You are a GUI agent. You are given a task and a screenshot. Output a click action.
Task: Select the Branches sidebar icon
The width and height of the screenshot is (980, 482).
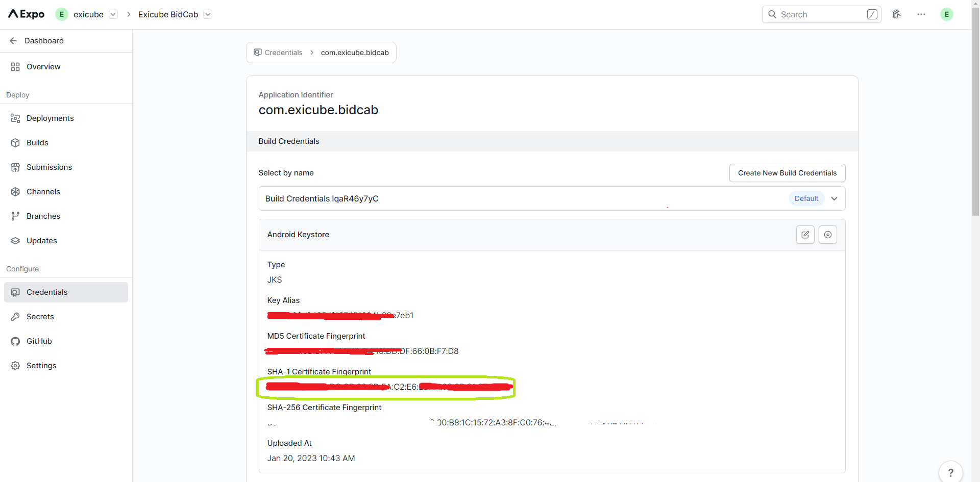coord(15,216)
